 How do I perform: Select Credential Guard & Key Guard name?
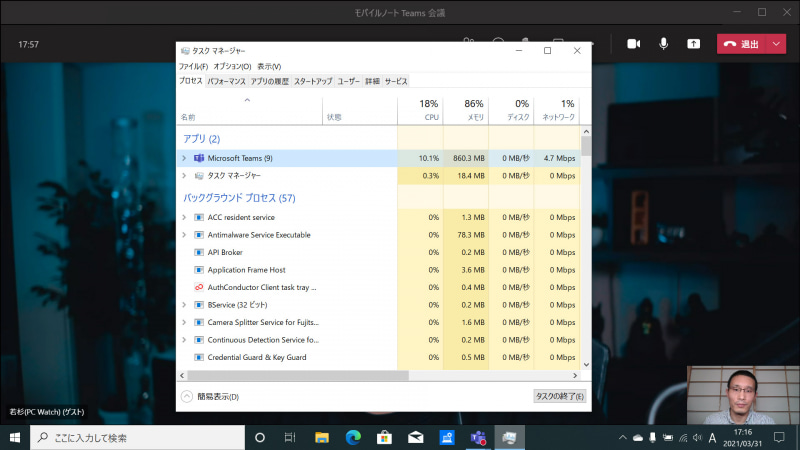point(257,357)
